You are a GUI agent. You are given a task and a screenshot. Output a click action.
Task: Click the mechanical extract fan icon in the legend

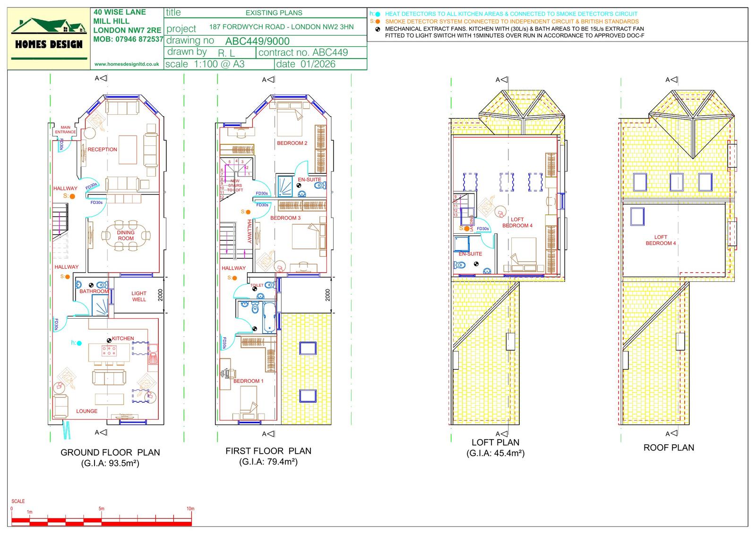click(x=378, y=30)
